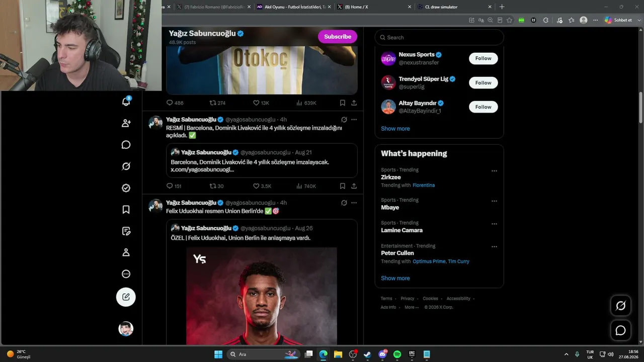The image size is (644, 362).
Task: Open X notifications bell in sidebar
Action: pos(126,101)
